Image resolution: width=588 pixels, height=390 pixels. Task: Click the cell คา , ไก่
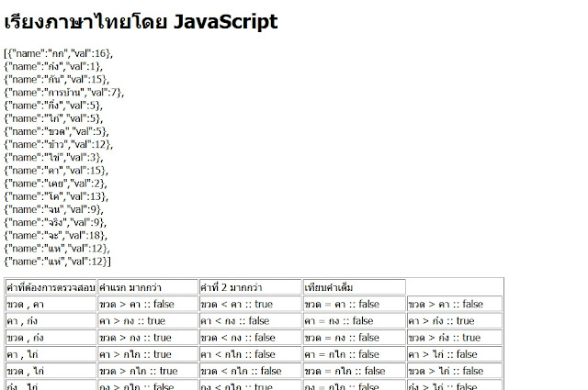pos(51,354)
